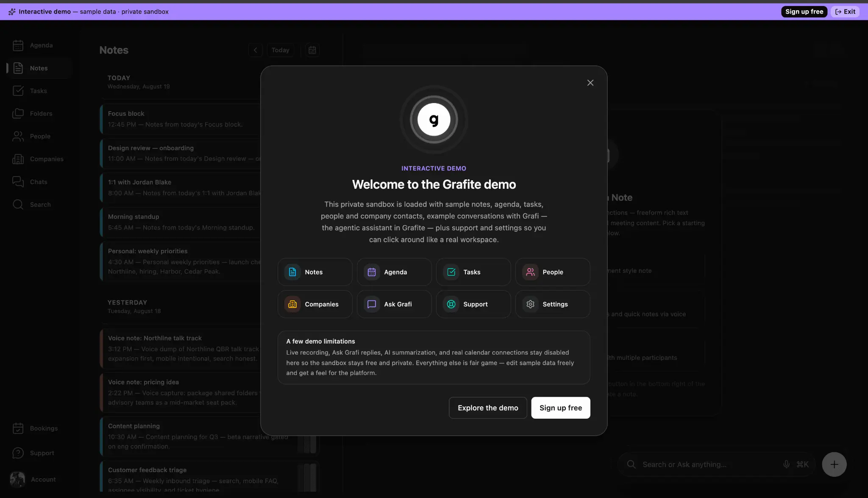Image resolution: width=868 pixels, height=498 pixels.
Task: Open the Design review — onboarding note
Action: coord(181,154)
